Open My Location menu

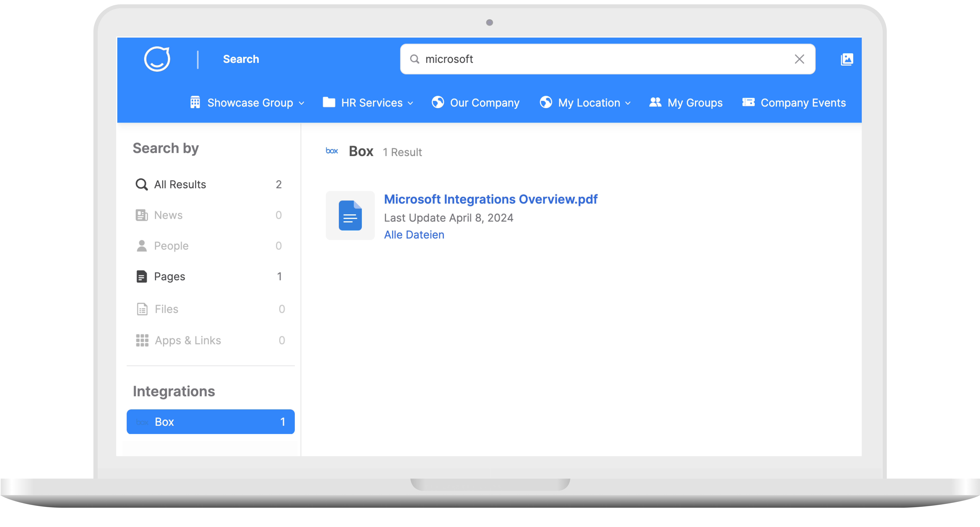click(x=585, y=103)
